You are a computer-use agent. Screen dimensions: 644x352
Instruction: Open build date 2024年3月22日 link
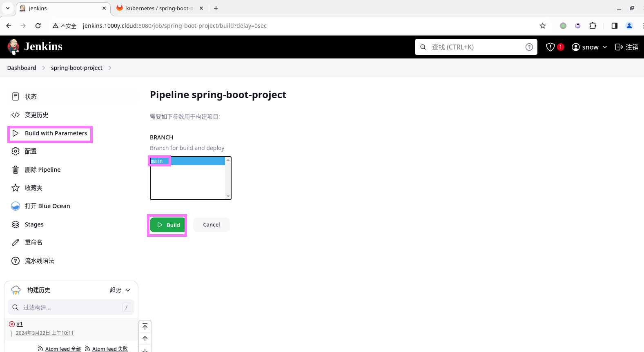(x=45, y=333)
